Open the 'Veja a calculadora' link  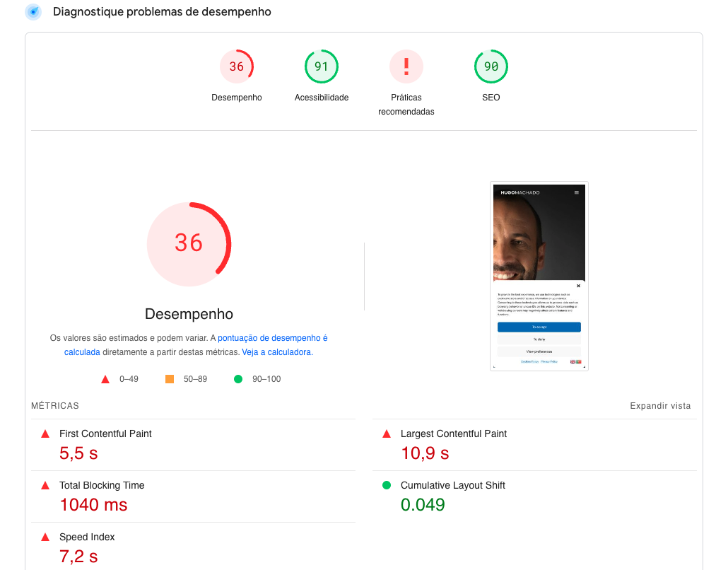[277, 352]
